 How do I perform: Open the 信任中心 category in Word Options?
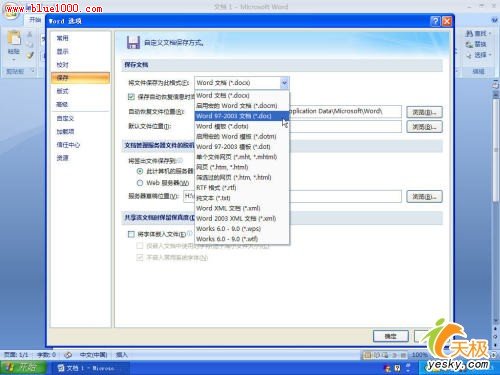(80, 145)
